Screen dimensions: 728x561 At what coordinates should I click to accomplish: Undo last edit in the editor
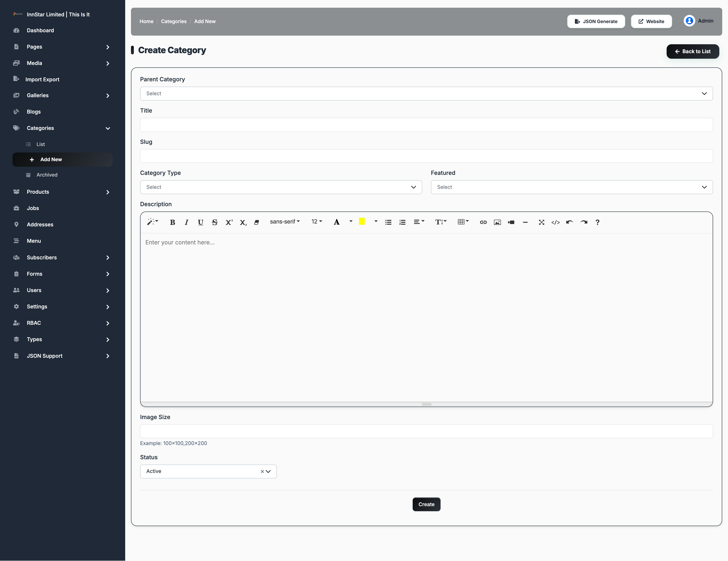point(570,222)
